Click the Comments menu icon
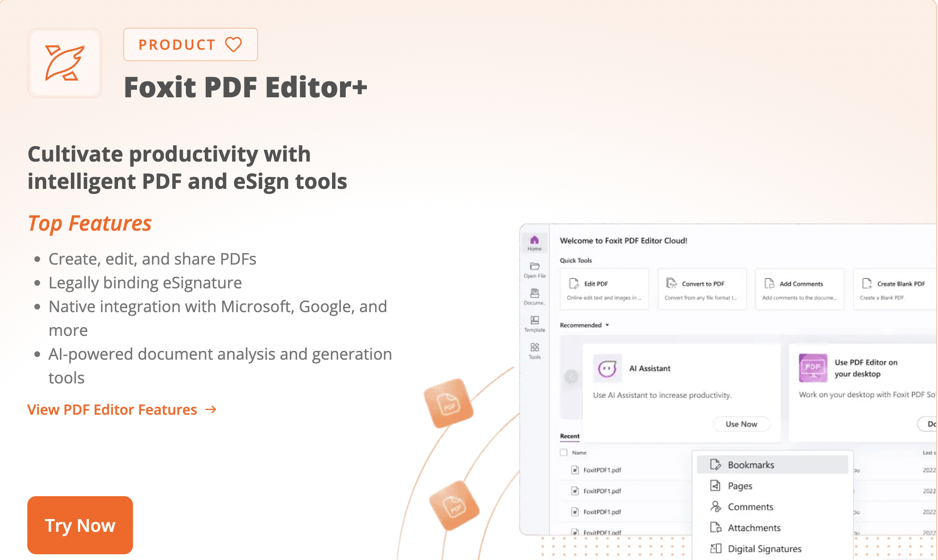Image resolution: width=938 pixels, height=560 pixels. coord(716,507)
